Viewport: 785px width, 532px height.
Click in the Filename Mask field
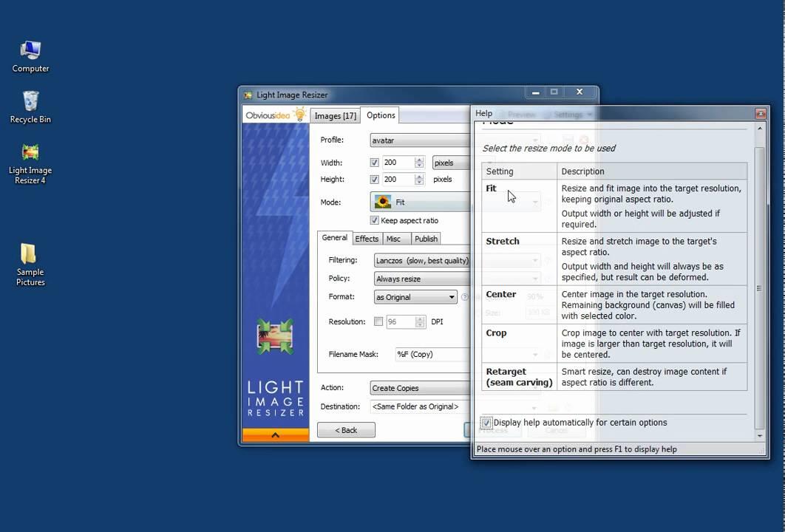tap(432, 355)
